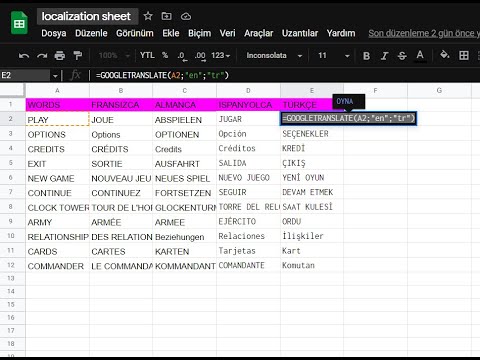Open the Son düzenleme version history link
Viewport: 480px width, 360px height.
click(x=424, y=33)
